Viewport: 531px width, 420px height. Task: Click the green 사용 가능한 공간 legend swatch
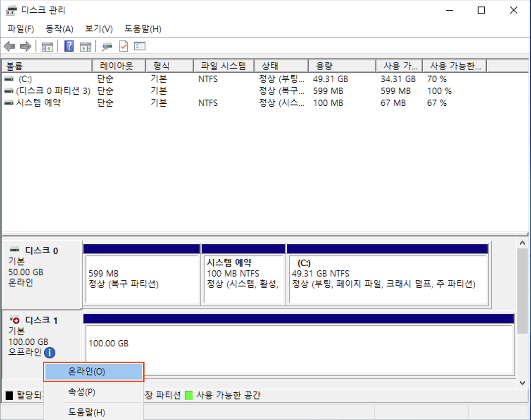pos(189,395)
